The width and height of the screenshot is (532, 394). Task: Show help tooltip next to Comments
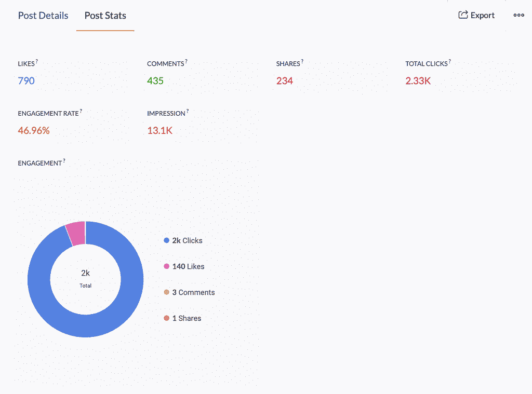(186, 61)
